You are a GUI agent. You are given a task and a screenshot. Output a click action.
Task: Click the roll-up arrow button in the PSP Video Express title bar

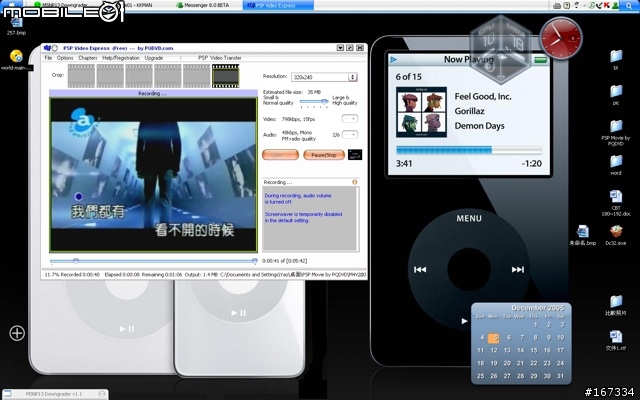click(x=340, y=48)
